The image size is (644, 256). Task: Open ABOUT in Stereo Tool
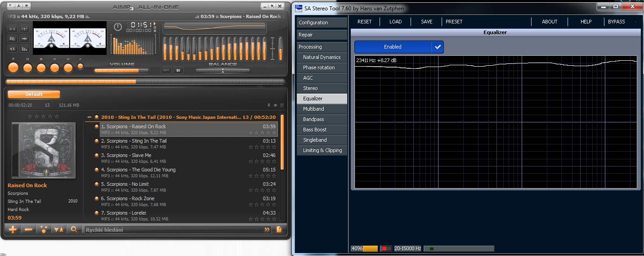(550, 22)
